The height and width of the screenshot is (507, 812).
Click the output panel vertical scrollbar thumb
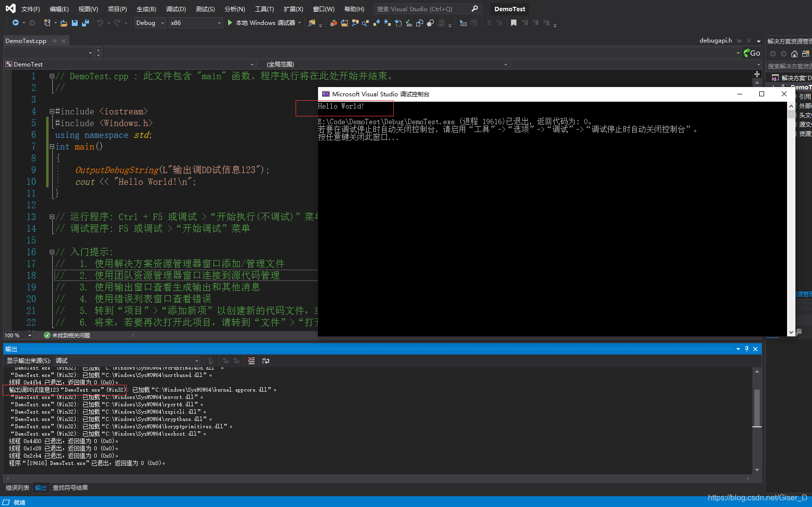(x=757, y=408)
